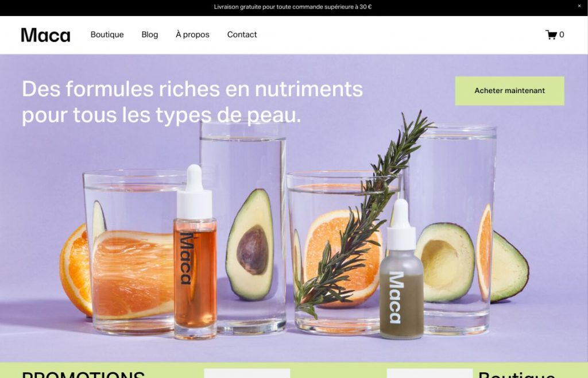This screenshot has width=588, height=378.
Task: Open the À propos page
Action: coord(192,34)
